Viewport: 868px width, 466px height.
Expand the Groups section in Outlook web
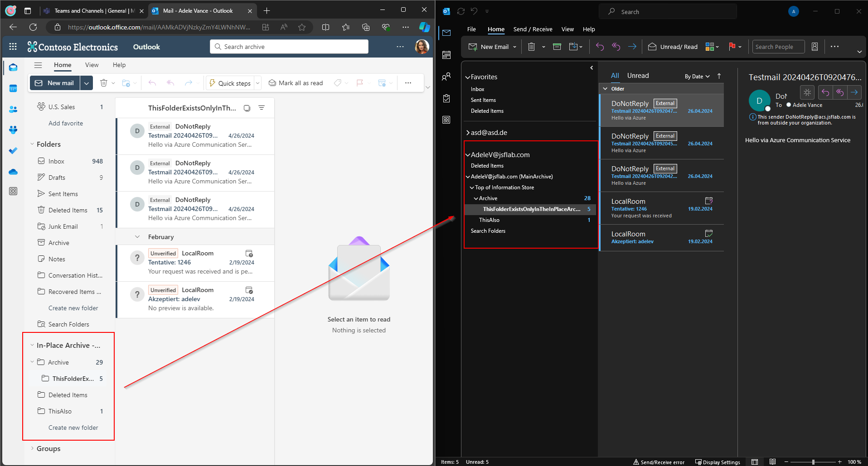(x=32, y=448)
